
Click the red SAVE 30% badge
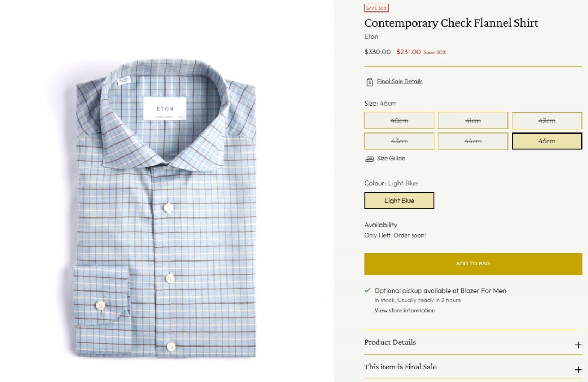pyautogui.click(x=376, y=8)
